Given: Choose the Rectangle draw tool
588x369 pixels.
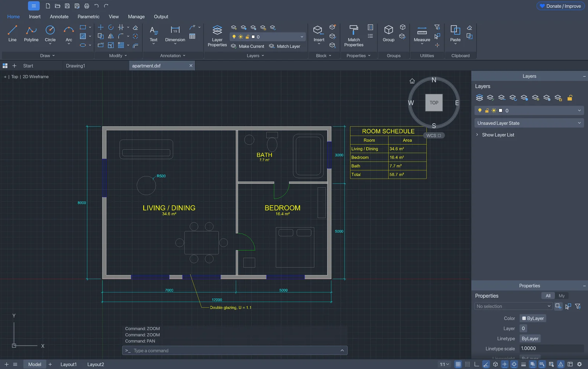Looking at the screenshot, I should (x=83, y=27).
